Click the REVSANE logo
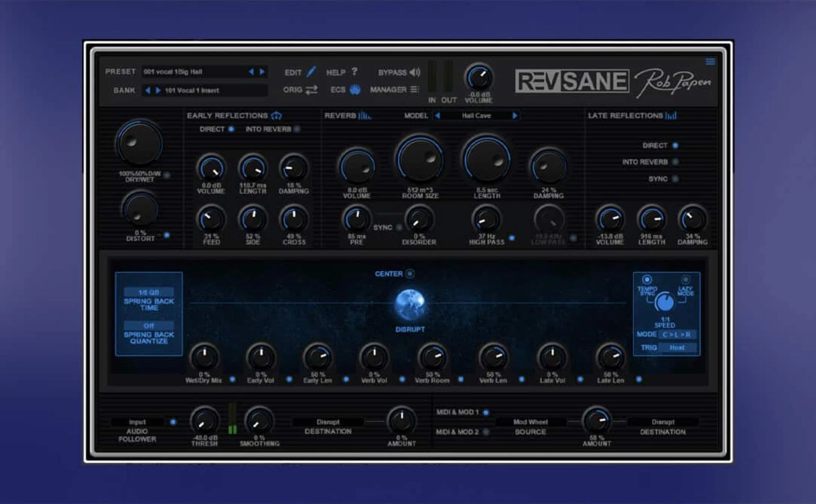Screen dimensions: 816x504 point(572,81)
